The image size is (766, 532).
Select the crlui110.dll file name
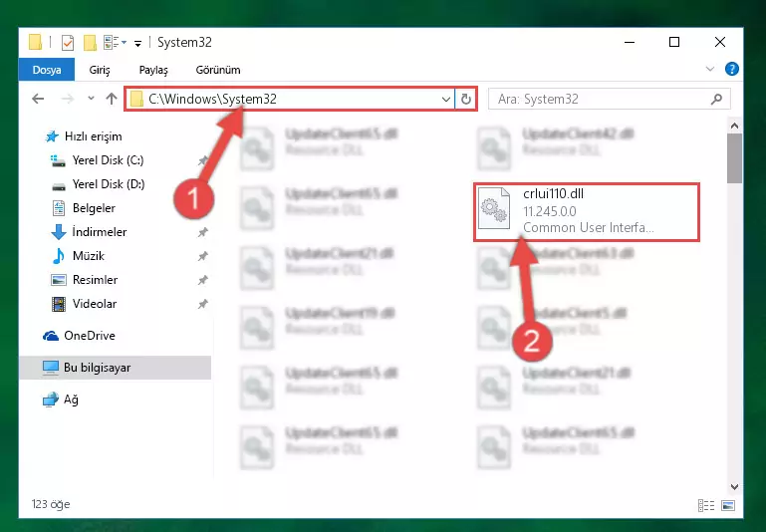[x=553, y=194]
